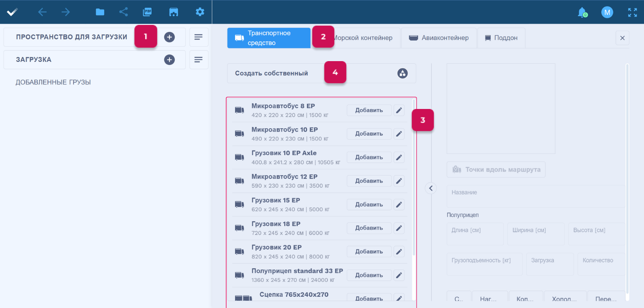Click the undo back arrow icon
The width and height of the screenshot is (644, 308).
[42, 12]
